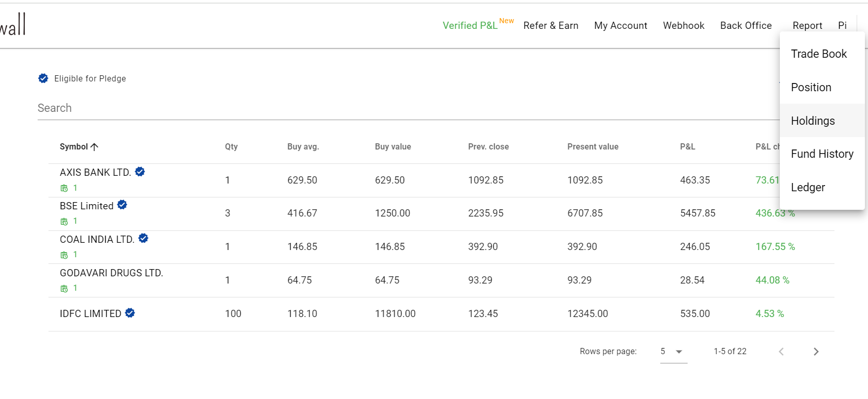
Task: Click the verified pledge badge beside AXIS BANK LTD.
Action: point(140,172)
